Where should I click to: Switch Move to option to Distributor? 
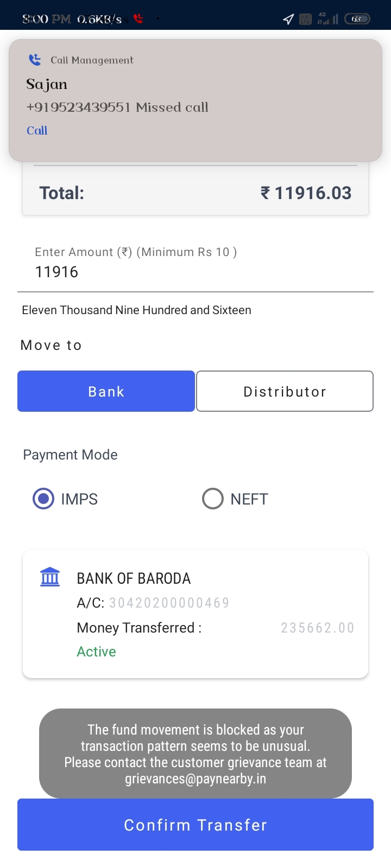pyautogui.click(x=285, y=391)
